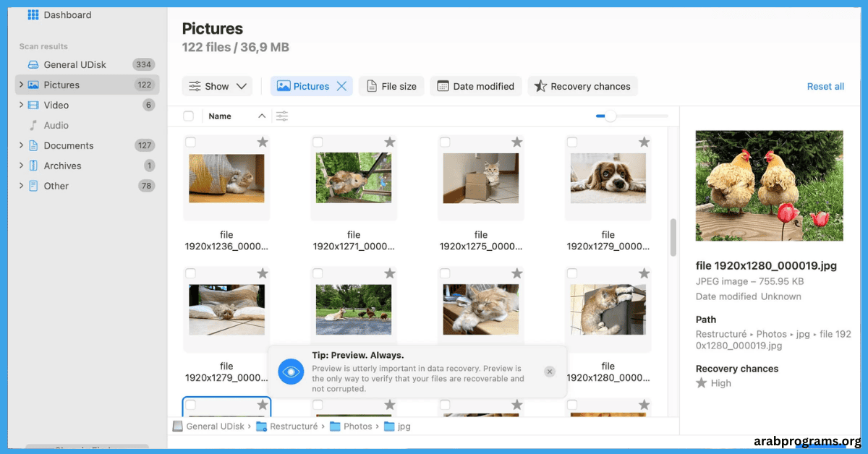Expand the Archives tree node
Viewport: 868px width, 454px height.
coord(20,166)
